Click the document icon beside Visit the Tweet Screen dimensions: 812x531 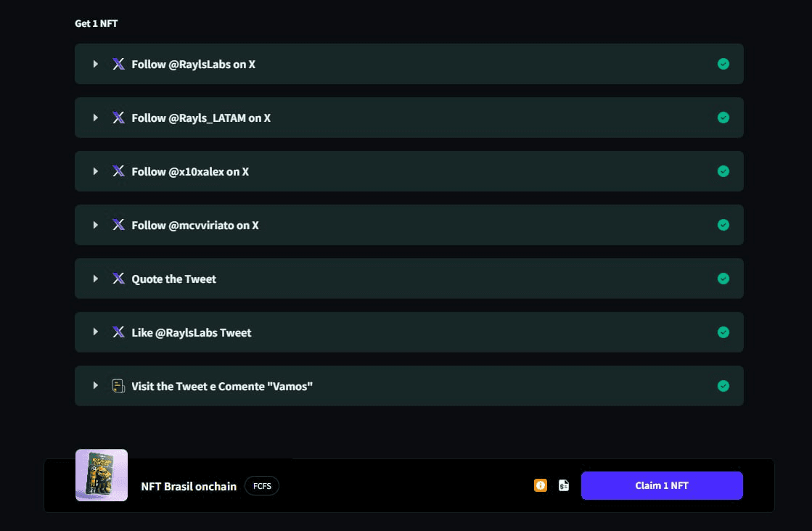[x=118, y=386]
